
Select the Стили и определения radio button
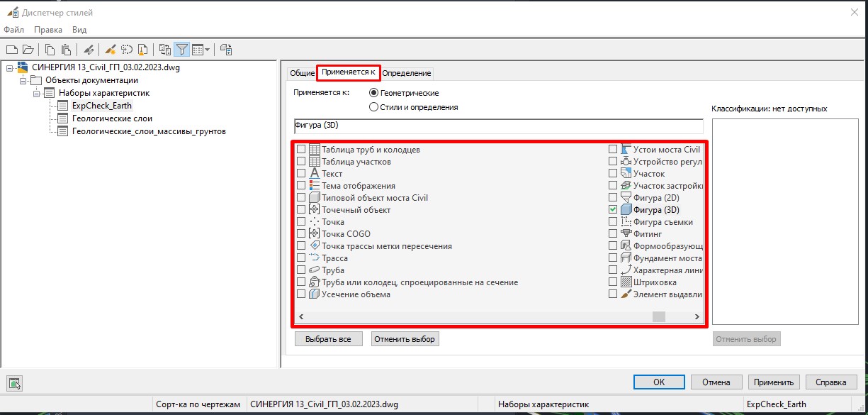coord(373,107)
